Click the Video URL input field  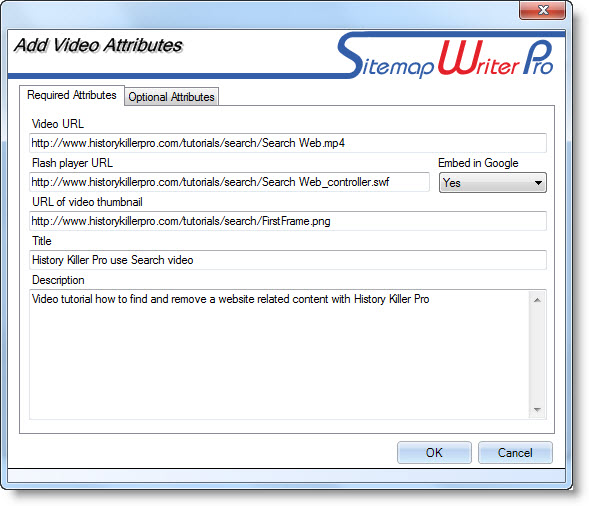coord(288,143)
